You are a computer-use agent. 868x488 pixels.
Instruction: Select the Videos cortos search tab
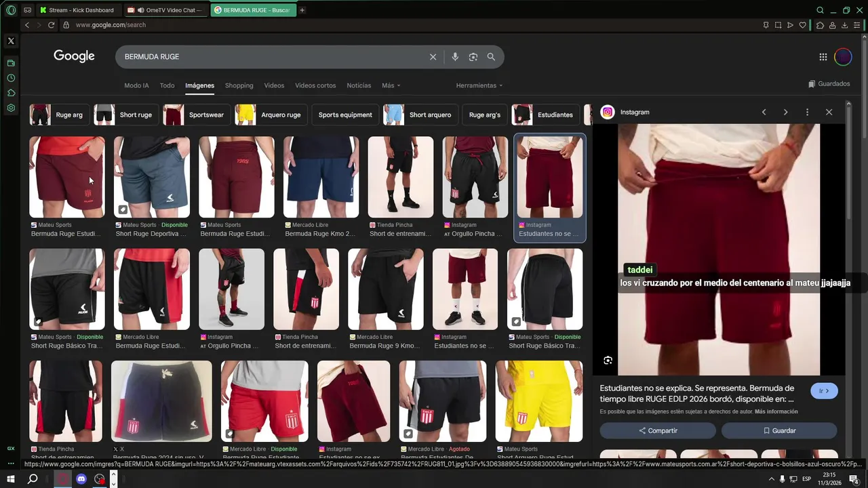tap(315, 86)
